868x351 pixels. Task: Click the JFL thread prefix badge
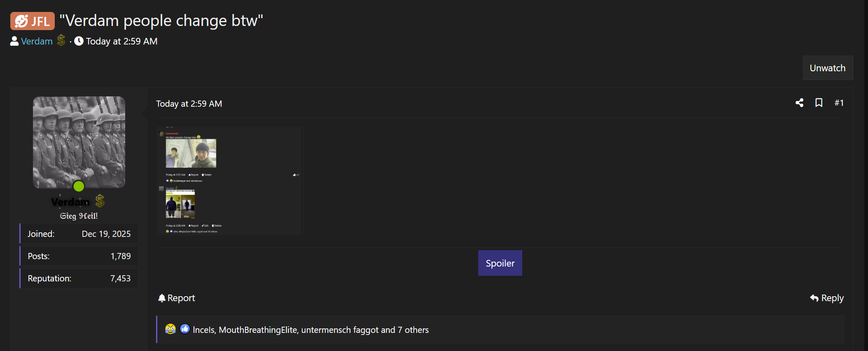(x=33, y=21)
